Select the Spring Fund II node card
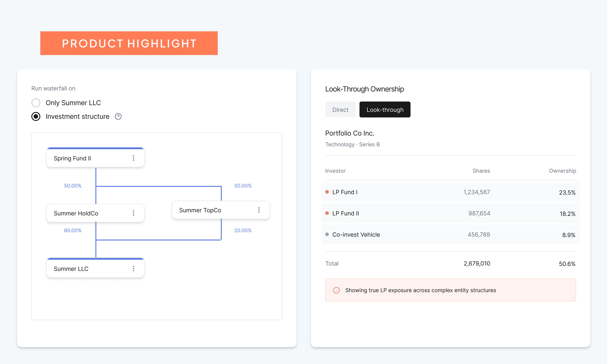The width and height of the screenshot is (607, 364). 81,158
